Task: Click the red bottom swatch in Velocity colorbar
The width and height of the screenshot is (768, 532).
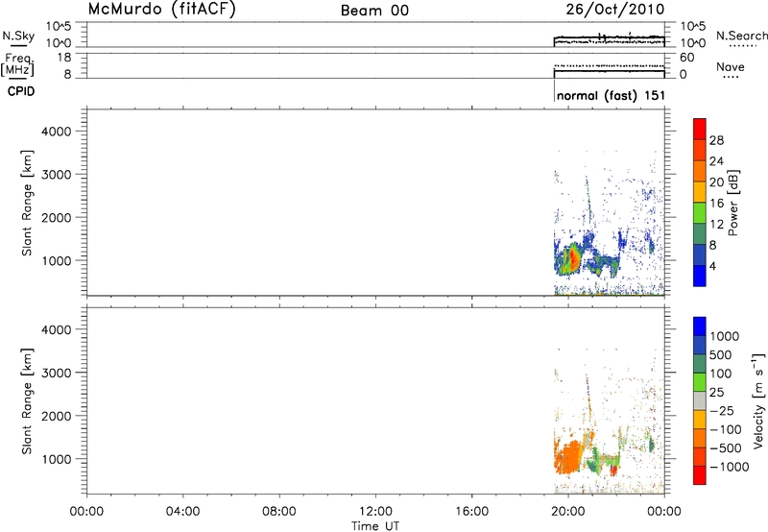Action: click(700, 475)
